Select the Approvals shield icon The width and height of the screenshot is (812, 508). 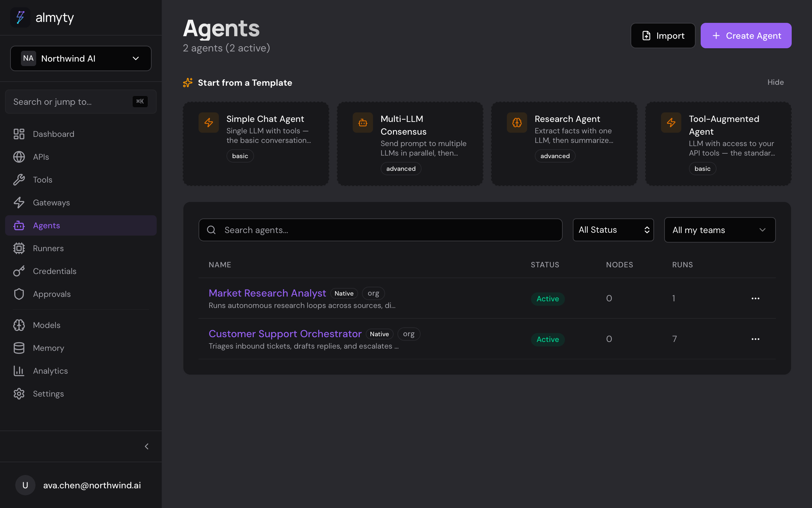19,294
